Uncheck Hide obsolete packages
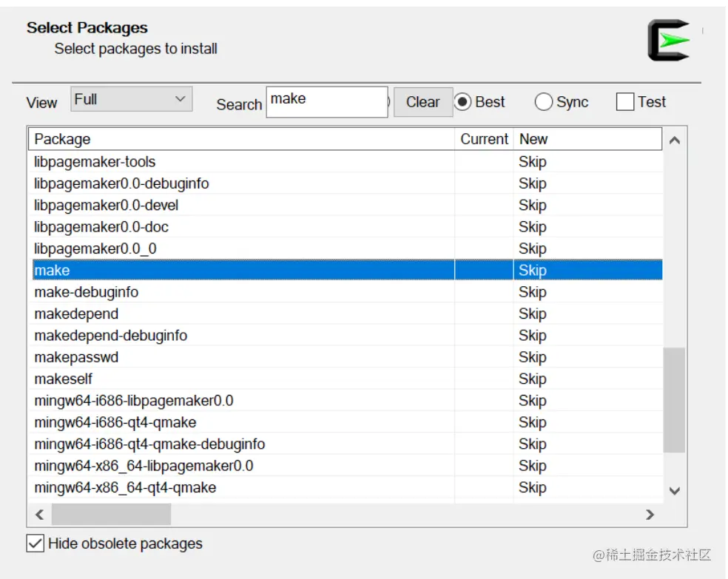Image resolution: width=728 pixels, height=579 pixels. pos(35,544)
